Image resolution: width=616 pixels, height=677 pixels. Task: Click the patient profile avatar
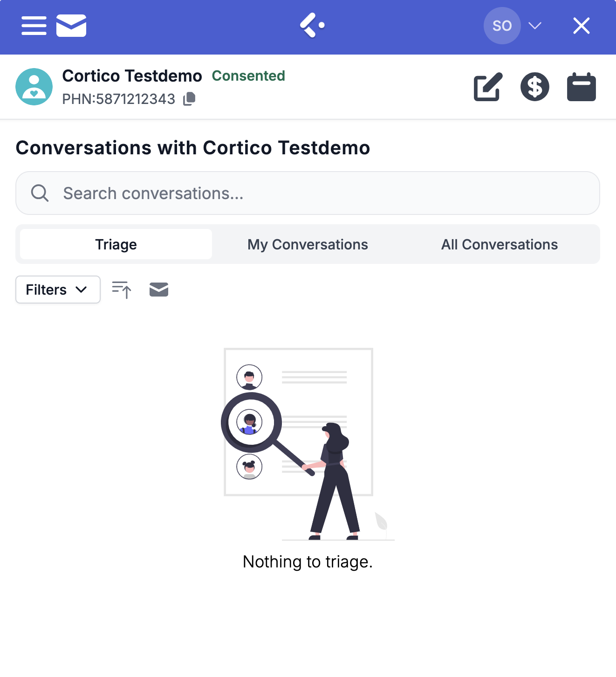pyautogui.click(x=34, y=87)
